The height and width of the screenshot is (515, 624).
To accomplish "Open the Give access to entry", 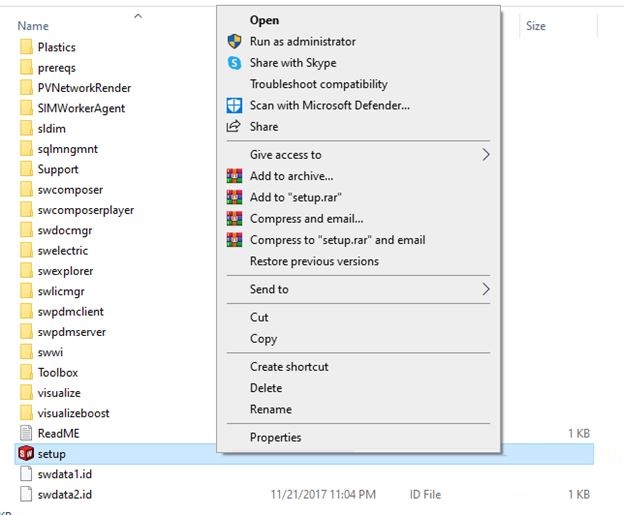I will click(x=358, y=154).
